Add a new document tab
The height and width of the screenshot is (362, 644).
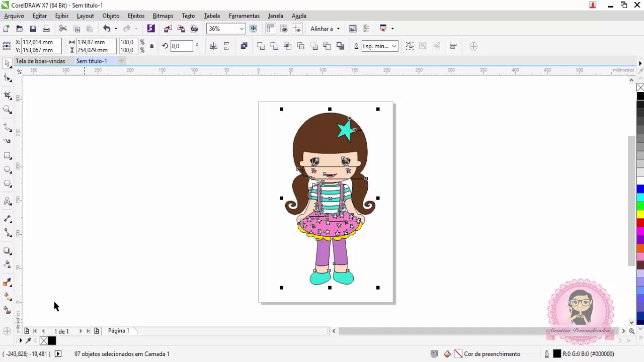[121, 61]
